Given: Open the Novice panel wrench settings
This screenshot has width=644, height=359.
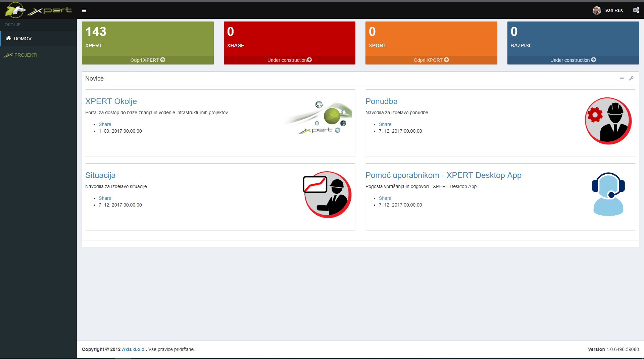Looking at the screenshot, I should coord(631,78).
